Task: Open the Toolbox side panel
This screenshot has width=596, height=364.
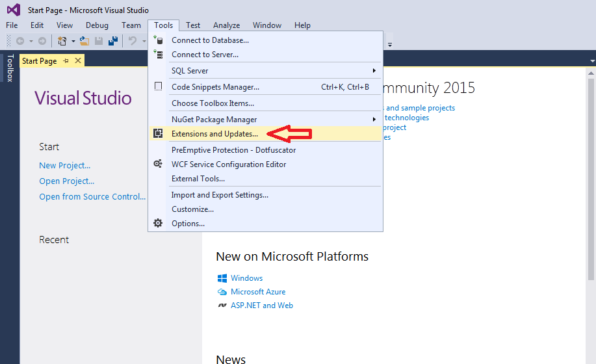Action: click(10, 68)
